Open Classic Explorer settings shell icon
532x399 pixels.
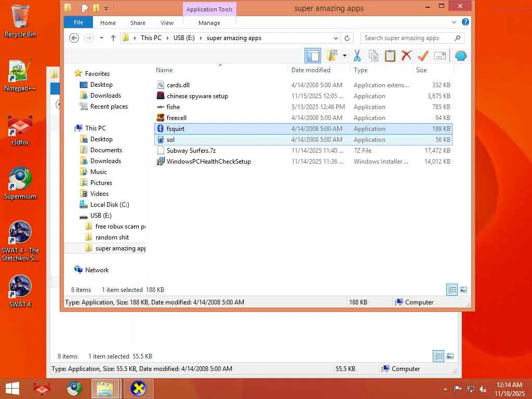pos(461,56)
